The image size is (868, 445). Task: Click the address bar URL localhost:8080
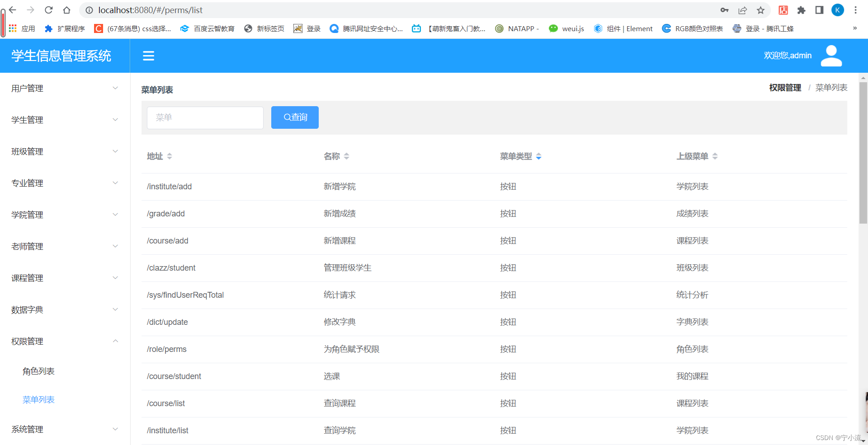click(150, 10)
